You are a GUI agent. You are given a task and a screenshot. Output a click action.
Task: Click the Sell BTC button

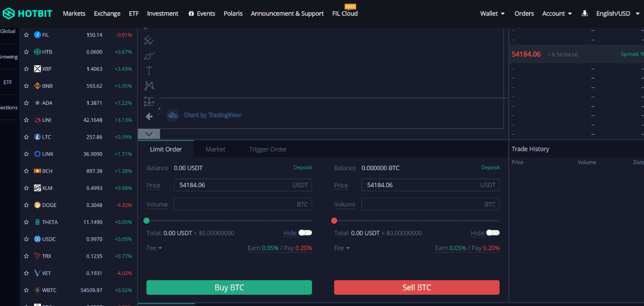(417, 288)
